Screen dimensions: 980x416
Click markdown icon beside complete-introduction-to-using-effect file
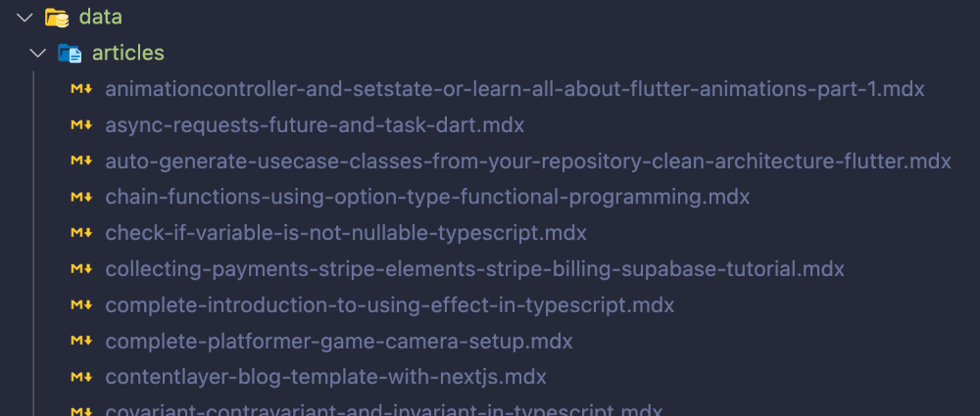[x=81, y=304]
